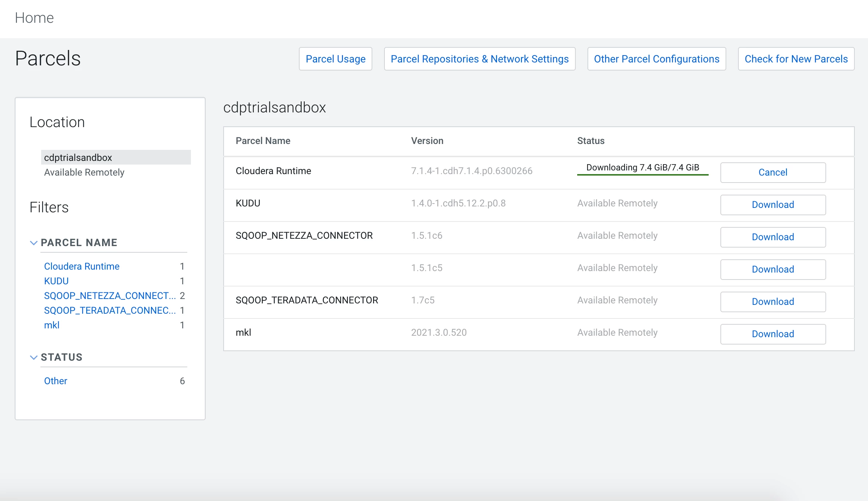Filter by Cloudera Runtime parcel name

pos(82,266)
